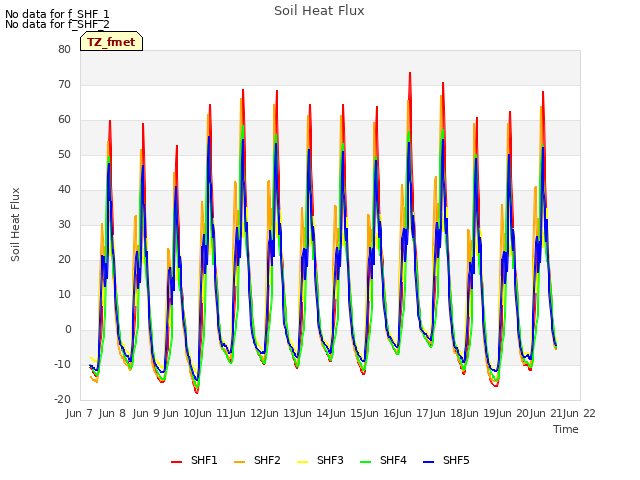The image size is (640, 480).
Task: Click the y-axis tick label 40
Action: (64, 189)
